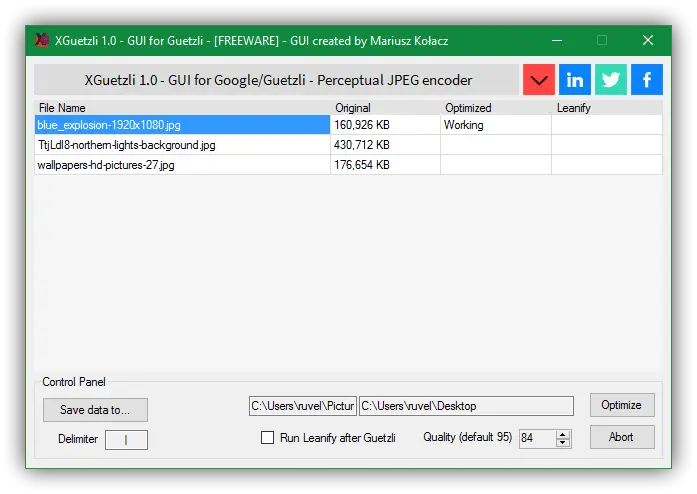Image resolution: width=697 pixels, height=494 pixels.
Task: Click the Leanify column header
Action: (x=607, y=108)
